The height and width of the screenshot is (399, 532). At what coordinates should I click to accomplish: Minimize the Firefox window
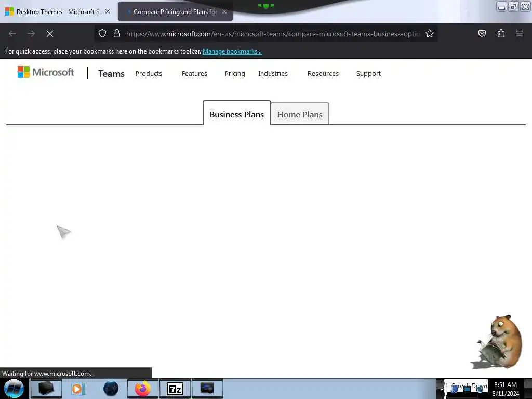click(501, 6)
